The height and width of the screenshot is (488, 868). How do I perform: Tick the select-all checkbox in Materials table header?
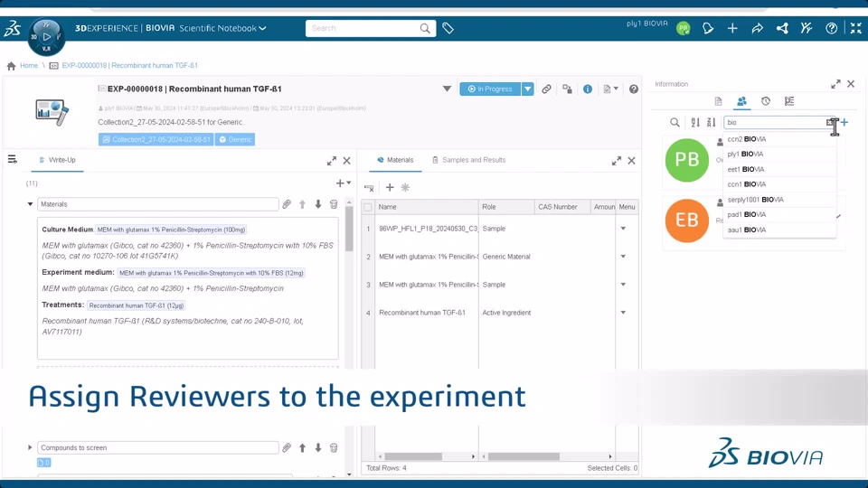pos(368,207)
